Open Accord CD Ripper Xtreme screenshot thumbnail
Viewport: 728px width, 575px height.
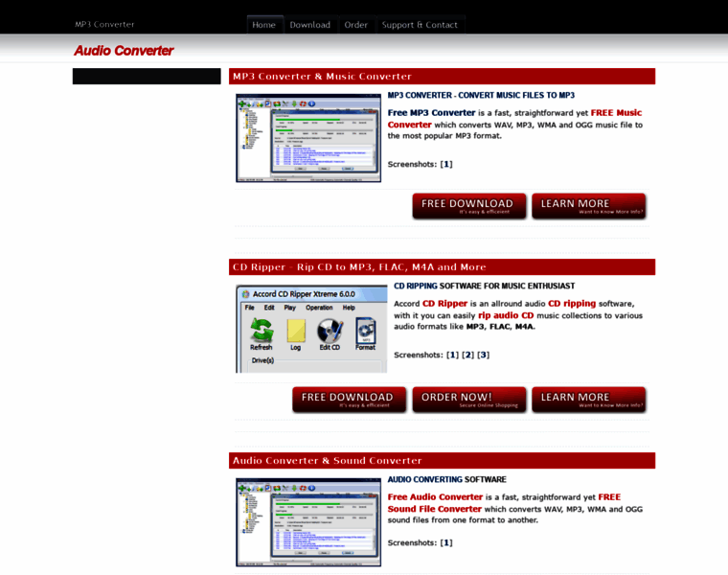coord(311,329)
